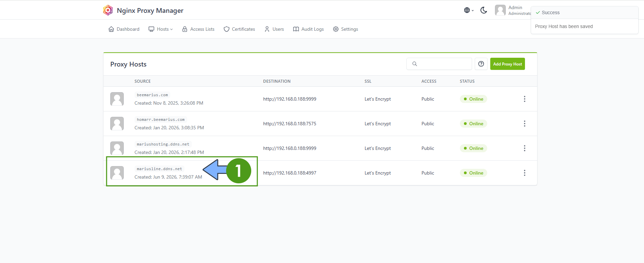Image resolution: width=644 pixels, height=263 pixels.
Task: Click Public access in mariusline.ddns.net row
Action: (x=428, y=173)
